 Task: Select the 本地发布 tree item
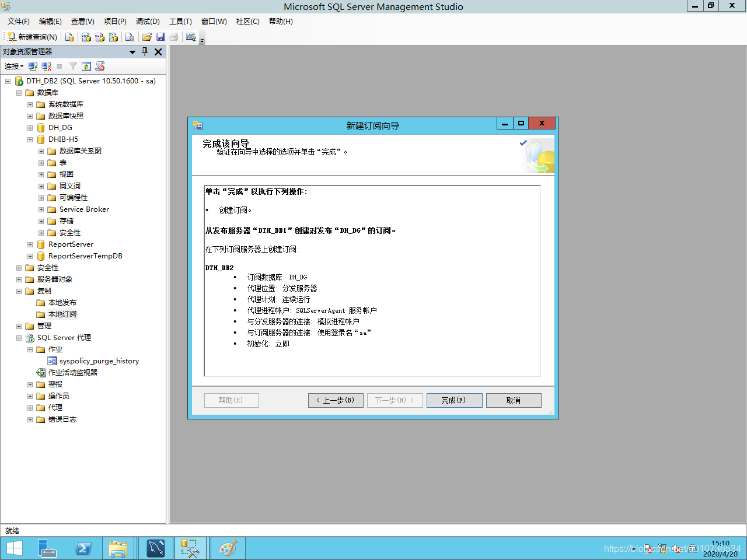[x=62, y=303]
